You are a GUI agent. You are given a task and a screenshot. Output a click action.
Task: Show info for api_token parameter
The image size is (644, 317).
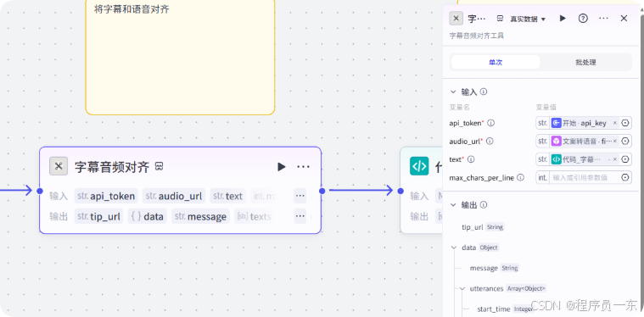tap(490, 123)
